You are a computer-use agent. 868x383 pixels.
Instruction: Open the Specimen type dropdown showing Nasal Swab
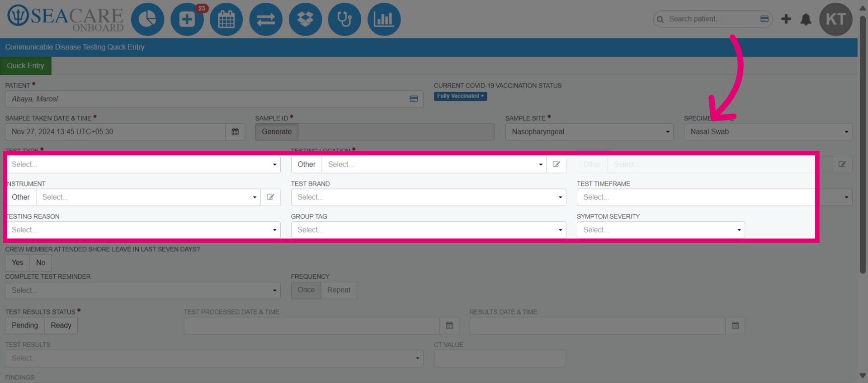[x=768, y=132]
